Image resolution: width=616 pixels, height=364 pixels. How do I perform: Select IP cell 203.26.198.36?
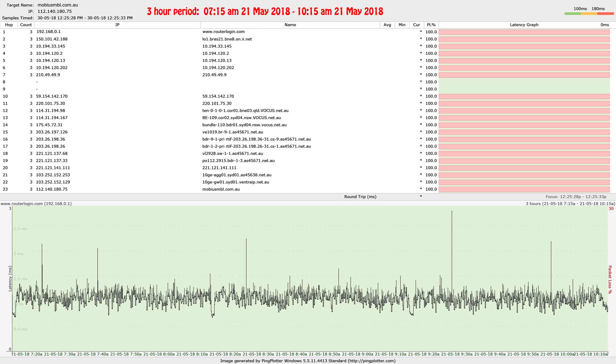click(x=51, y=139)
